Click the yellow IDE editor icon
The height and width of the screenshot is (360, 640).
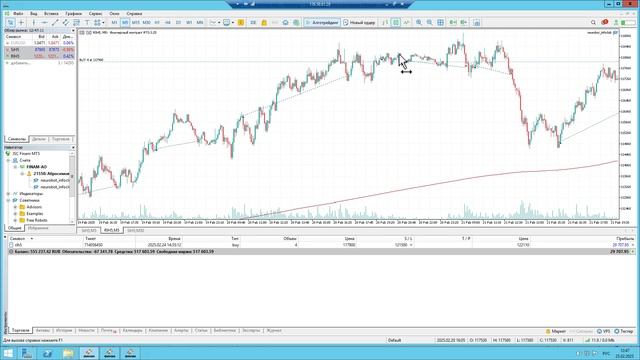click(x=241, y=22)
